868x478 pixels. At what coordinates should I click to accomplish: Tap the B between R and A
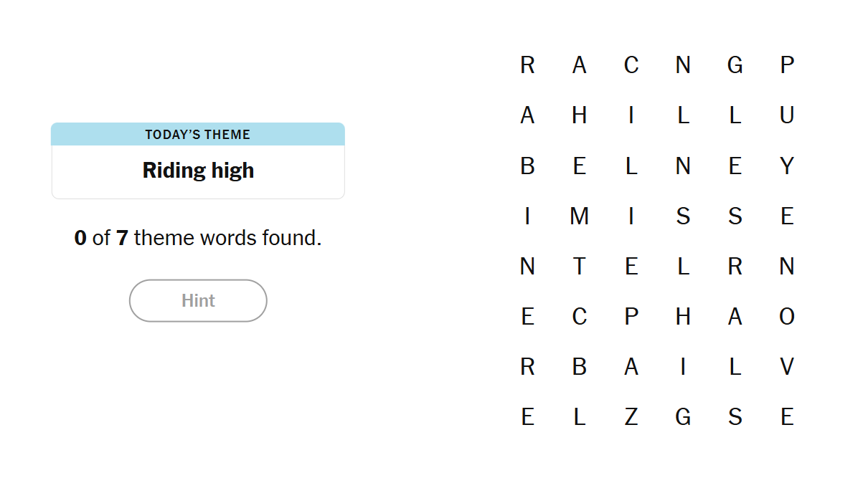pos(579,366)
